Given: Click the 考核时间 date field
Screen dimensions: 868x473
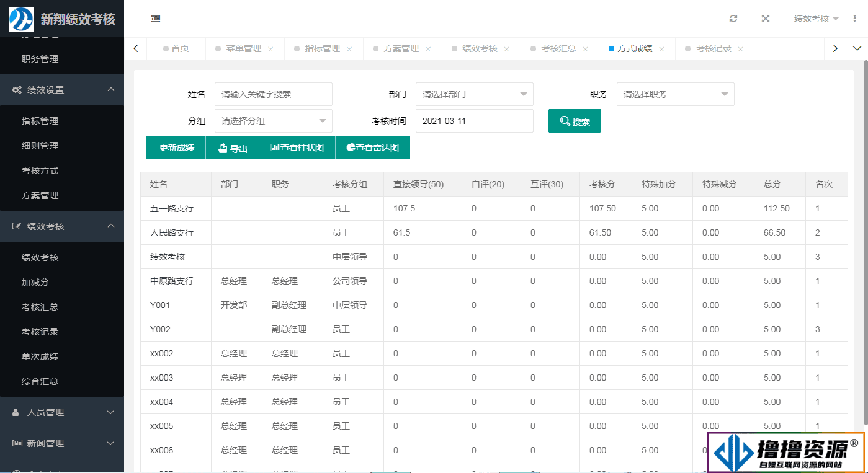Looking at the screenshot, I should (475, 121).
